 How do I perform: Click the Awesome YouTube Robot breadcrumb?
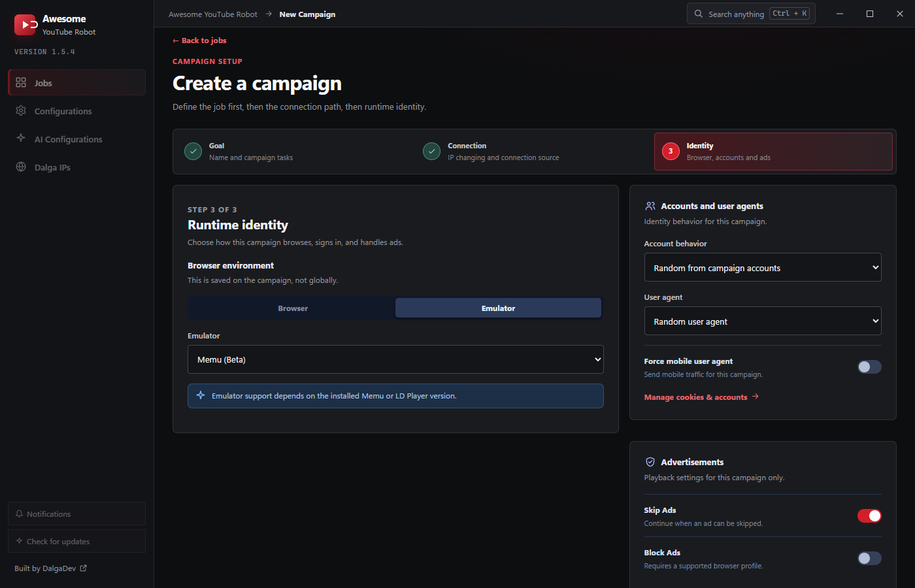pos(213,14)
